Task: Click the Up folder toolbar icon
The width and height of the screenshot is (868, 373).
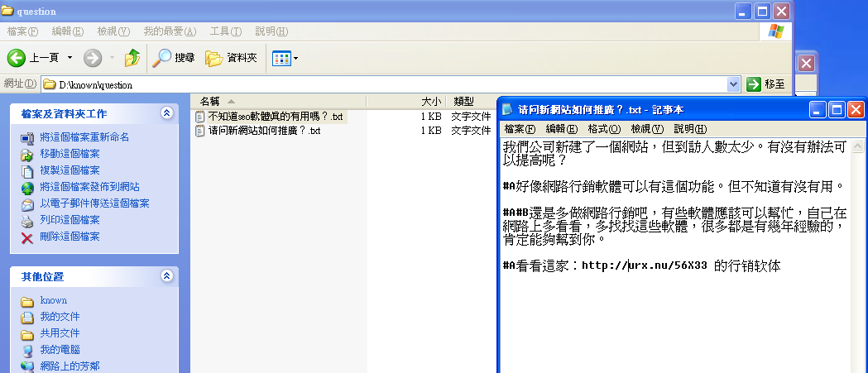Action: 132,58
